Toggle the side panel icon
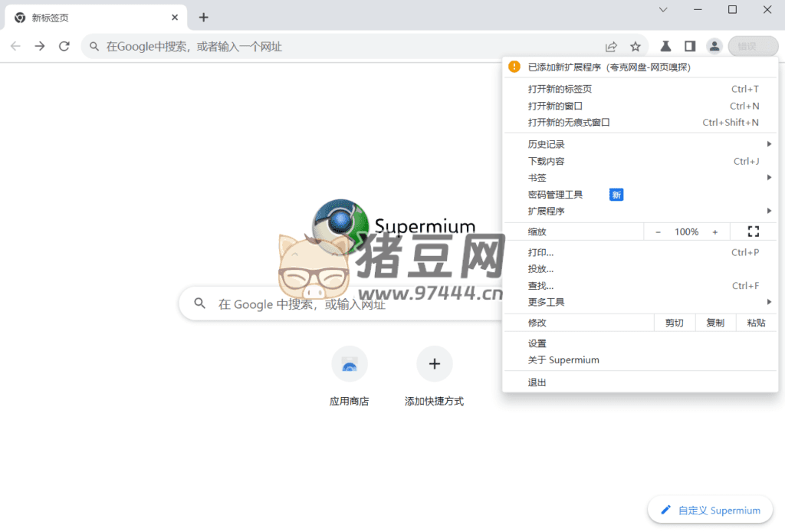Viewport: 785px width, 532px height. tap(690, 47)
